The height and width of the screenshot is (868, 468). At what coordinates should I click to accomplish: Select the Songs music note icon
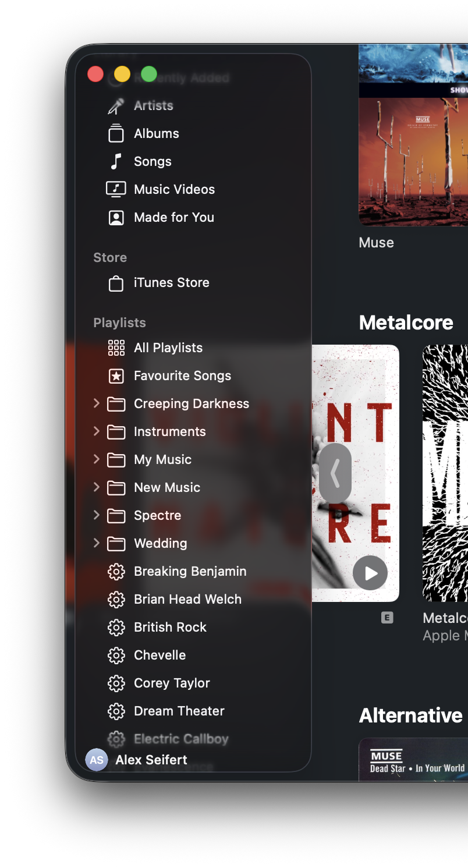click(116, 161)
